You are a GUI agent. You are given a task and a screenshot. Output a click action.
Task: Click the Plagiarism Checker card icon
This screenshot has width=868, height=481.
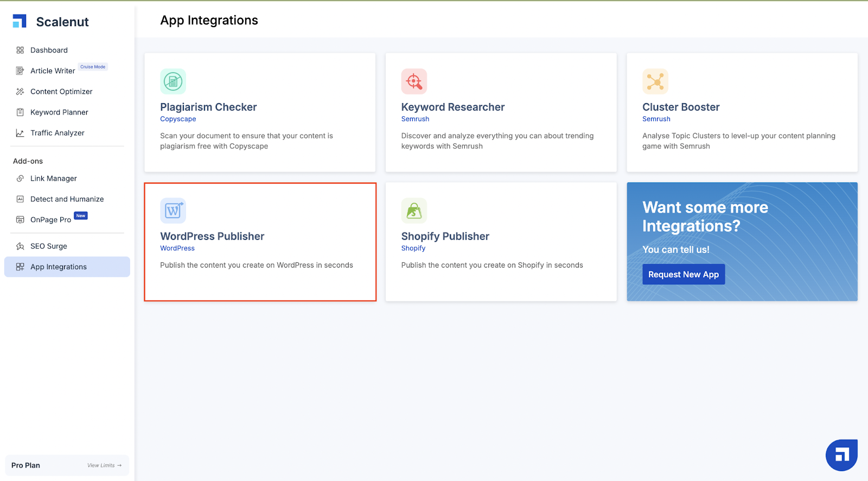click(173, 81)
